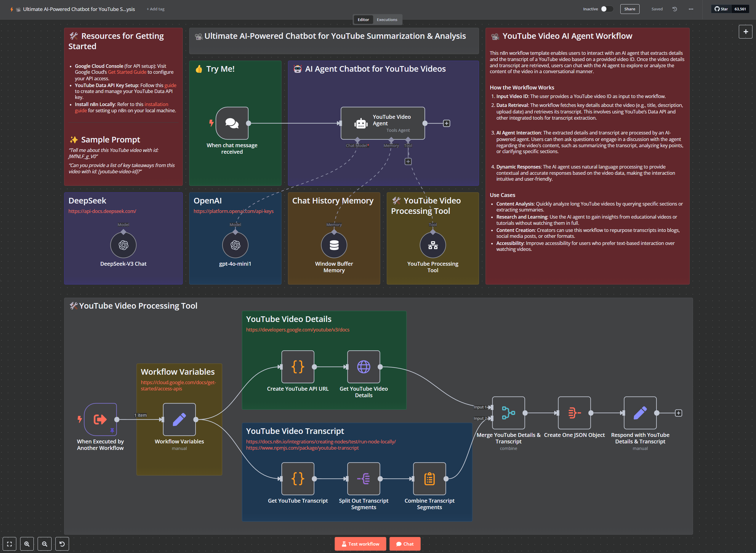The image size is (756, 553).
Task: Click the Combine Transcript Segments clipboard node
Action: [x=429, y=478]
